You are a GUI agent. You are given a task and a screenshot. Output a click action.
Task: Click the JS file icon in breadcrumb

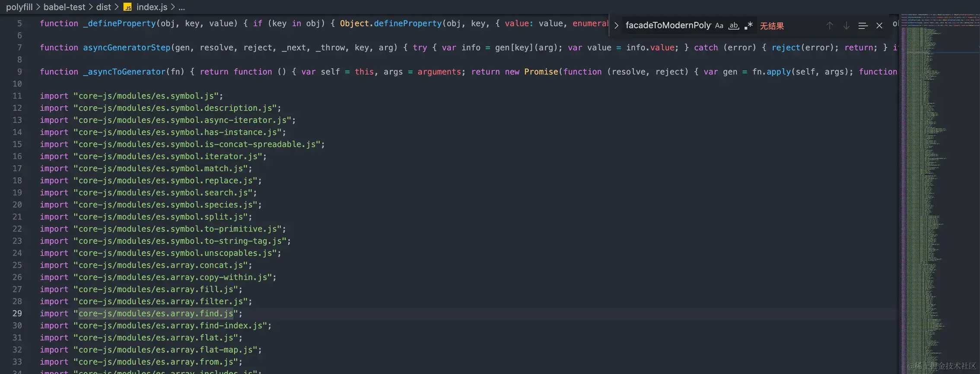coord(127,7)
